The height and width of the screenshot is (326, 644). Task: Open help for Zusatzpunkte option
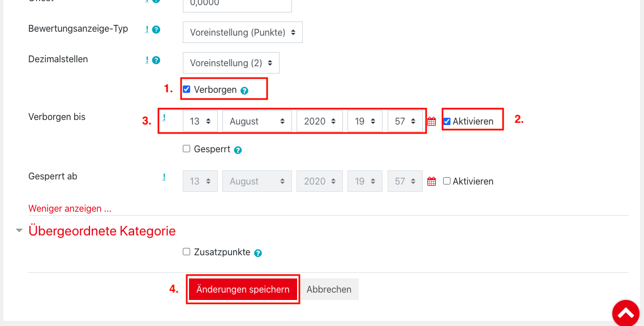tap(258, 253)
